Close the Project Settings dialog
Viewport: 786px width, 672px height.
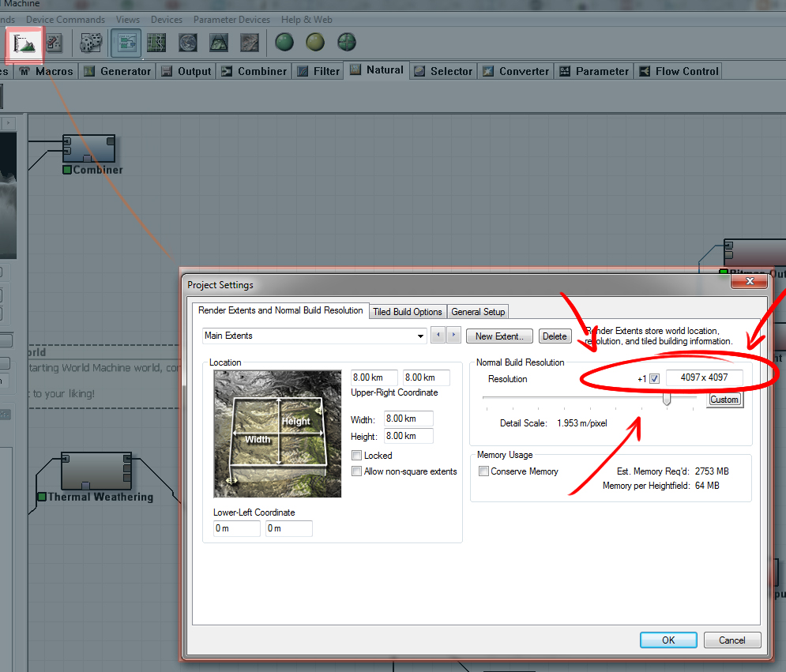pyautogui.click(x=750, y=281)
